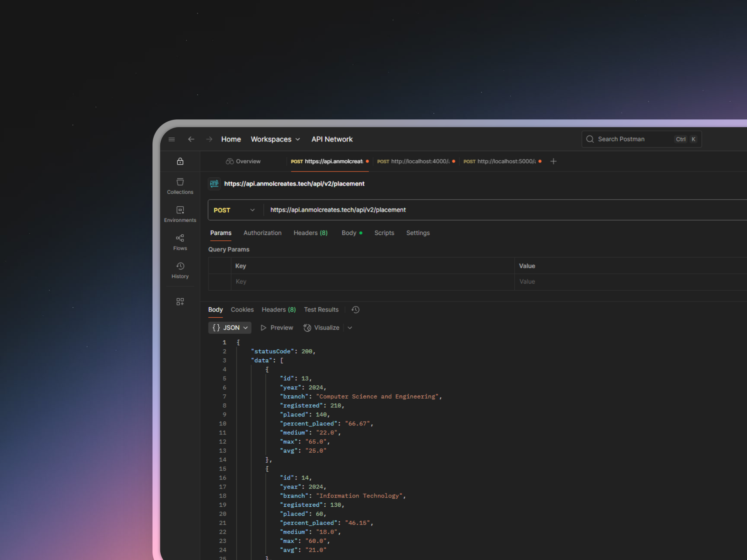Open the Environments panel
The height and width of the screenshot is (560, 747).
click(x=180, y=213)
